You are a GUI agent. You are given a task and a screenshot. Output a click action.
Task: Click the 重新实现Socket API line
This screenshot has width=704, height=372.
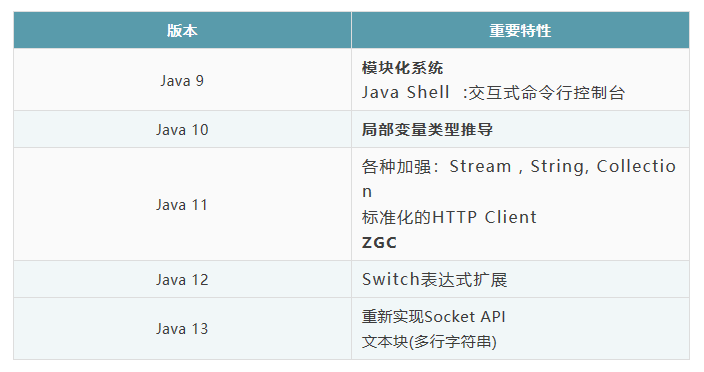click(434, 317)
